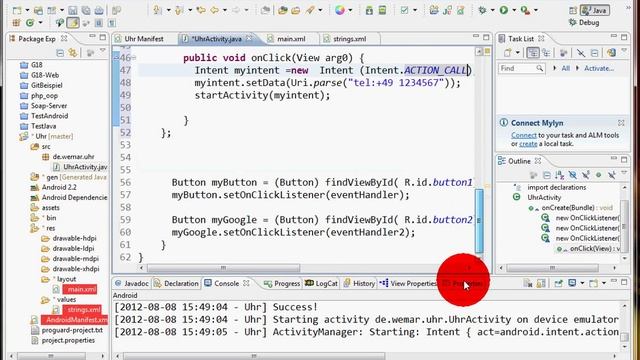Click Synchronize Changed globe icon in Task List

tap(611, 53)
